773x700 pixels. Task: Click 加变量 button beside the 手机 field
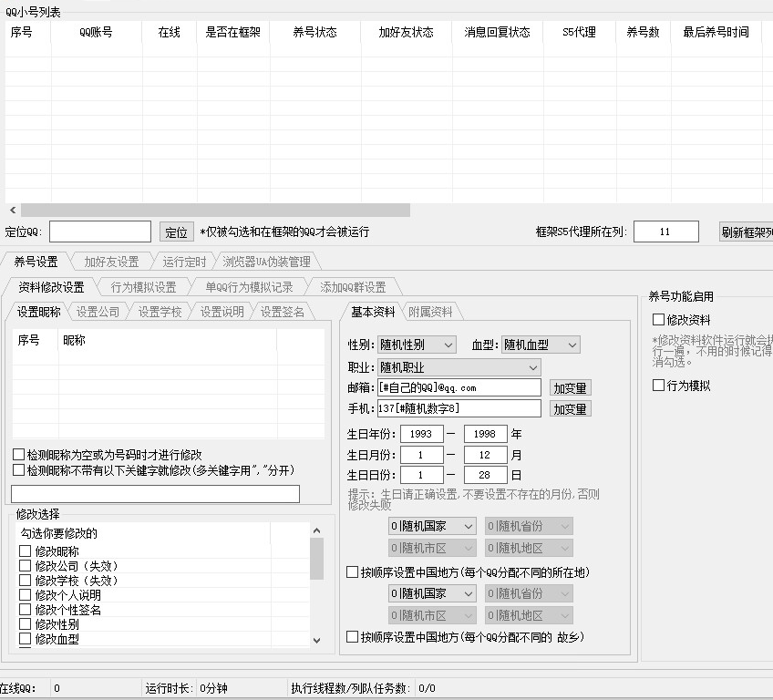point(570,408)
